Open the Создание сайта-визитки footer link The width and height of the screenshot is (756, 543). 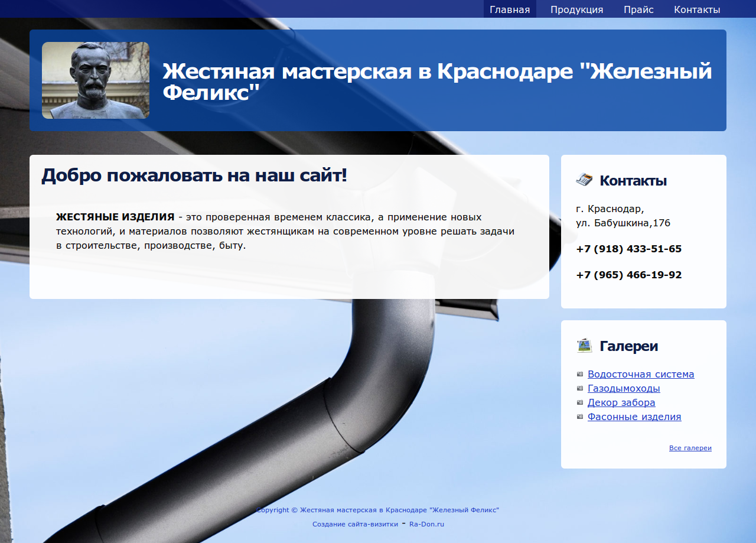355,524
